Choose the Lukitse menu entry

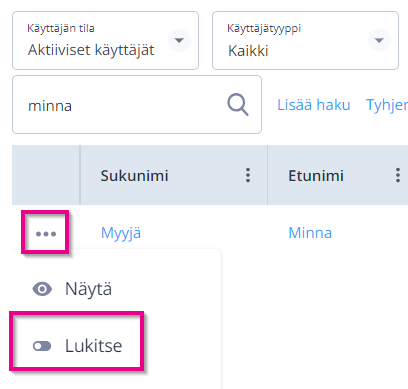(x=93, y=346)
